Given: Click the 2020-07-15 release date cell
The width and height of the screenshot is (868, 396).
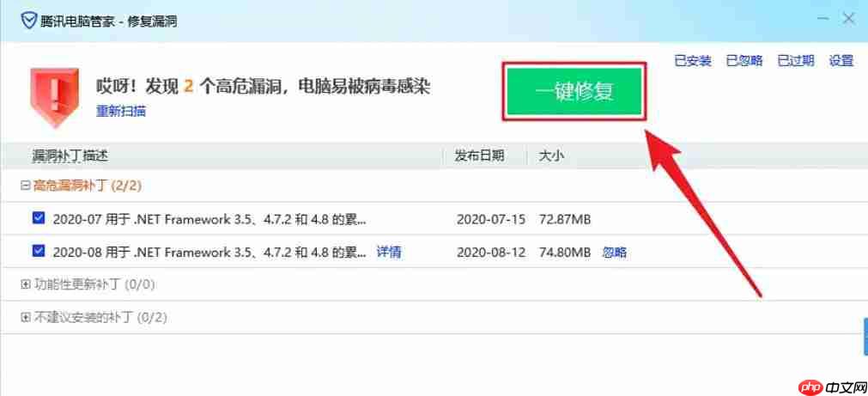Looking at the screenshot, I should [x=490, y=219].
